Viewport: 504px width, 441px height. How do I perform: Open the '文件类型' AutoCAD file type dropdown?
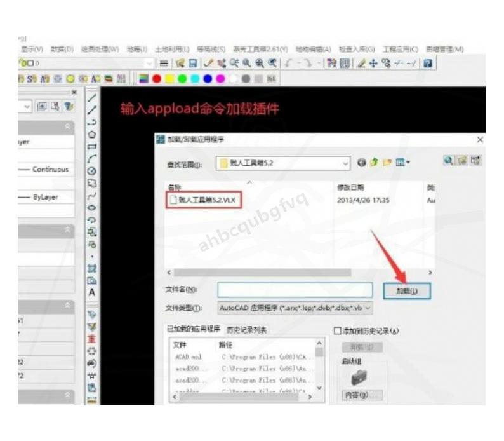coord(368,308)
